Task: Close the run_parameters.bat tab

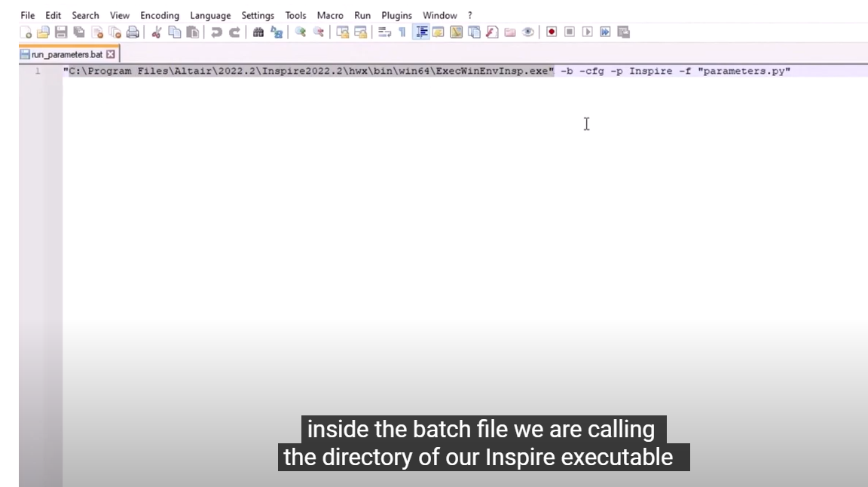Action: click(111, 54)
